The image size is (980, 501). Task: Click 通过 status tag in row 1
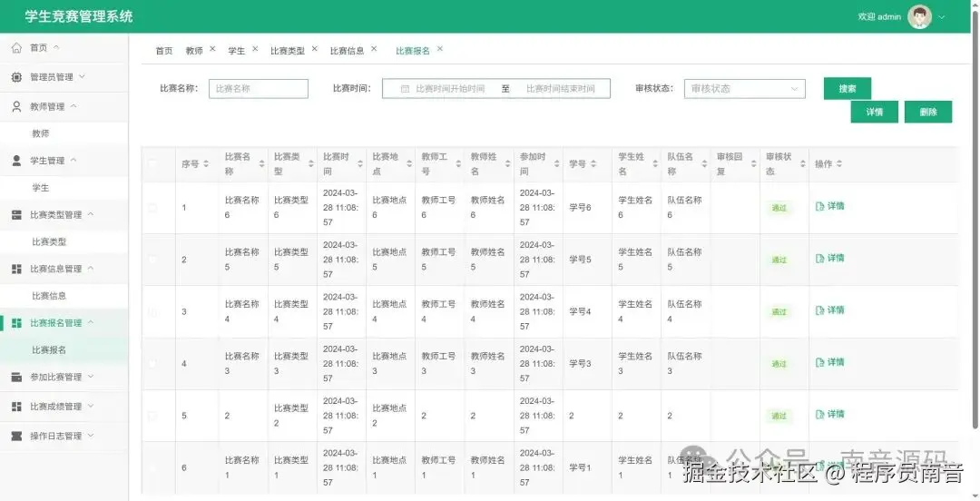point(779,208)
